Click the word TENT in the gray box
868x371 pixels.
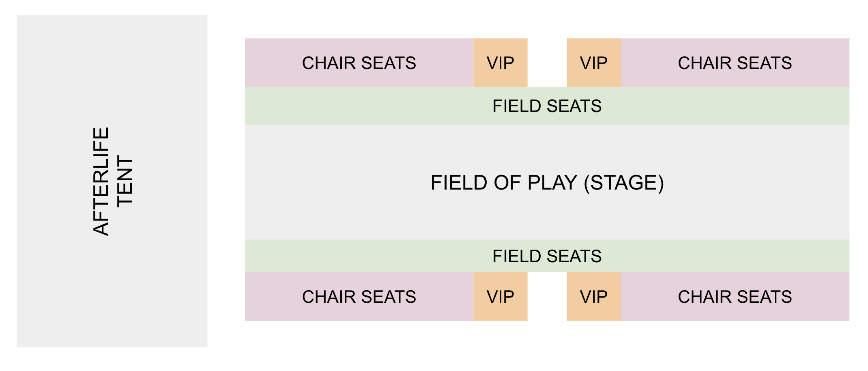[x=125, y=181]
